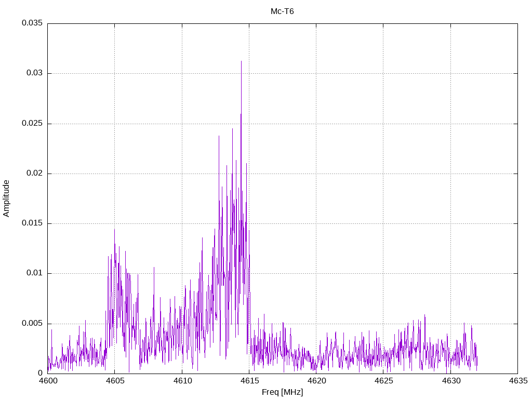Click the 0.01 y-axis tick label
The image size is (532, 399).
34,273
